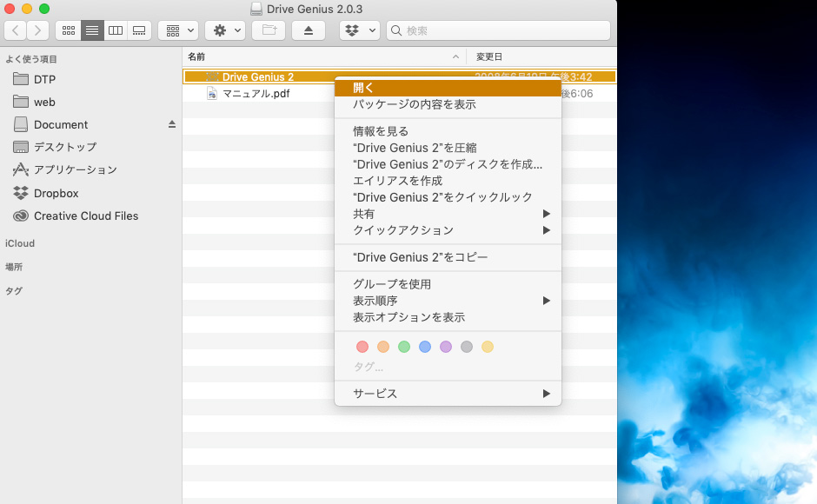The width and height of the screenshot is (817, 504).
Task: Apply the green tag color
Action: [404, 347]
